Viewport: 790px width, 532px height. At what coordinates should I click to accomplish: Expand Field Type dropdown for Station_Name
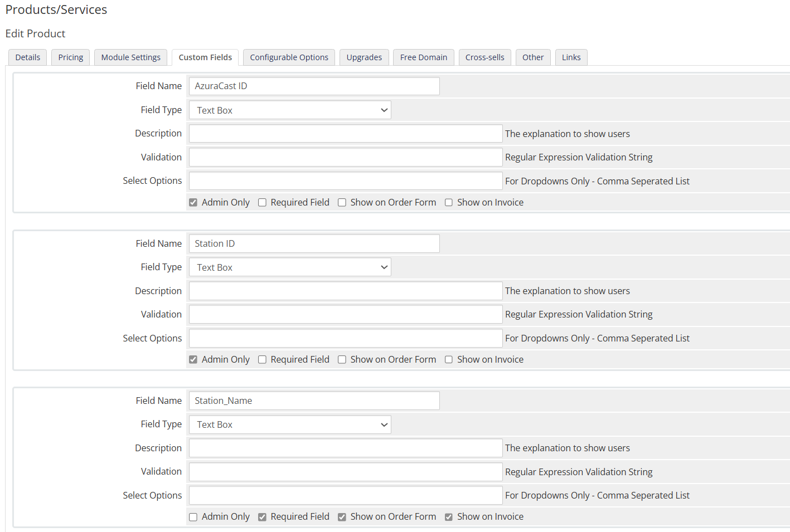pos(290,424)
